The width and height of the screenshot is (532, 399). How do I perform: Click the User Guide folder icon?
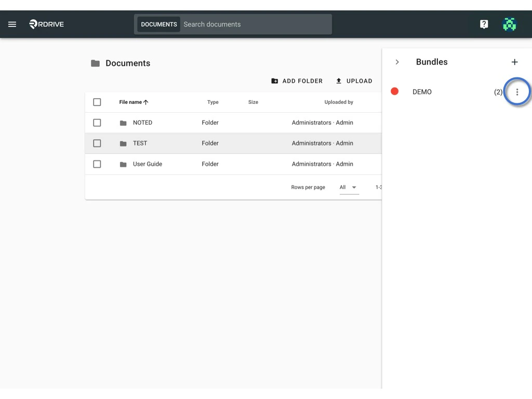(123, 164)
